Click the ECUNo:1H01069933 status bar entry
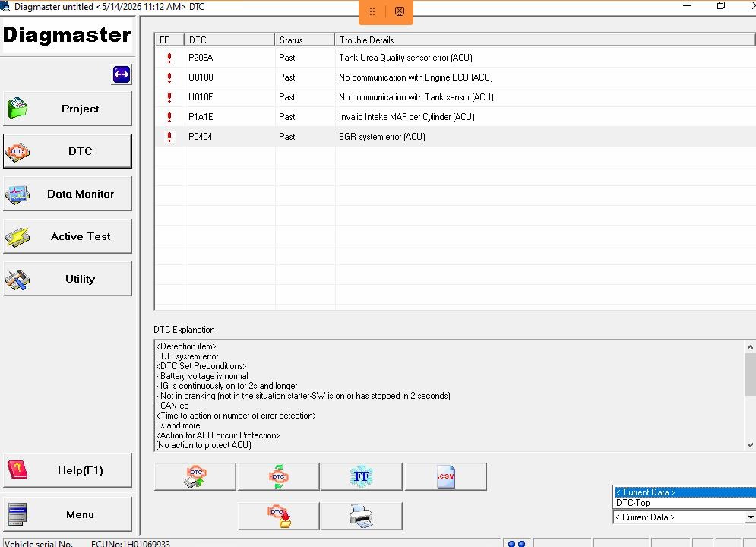The height and width of the screenshot is (547, 756). [x=130, y=543]
